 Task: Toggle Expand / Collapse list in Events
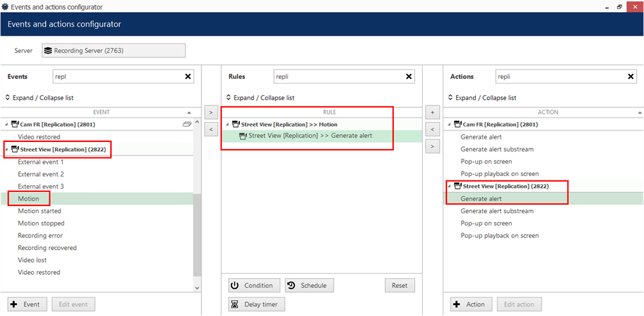[x=36, y=98]
